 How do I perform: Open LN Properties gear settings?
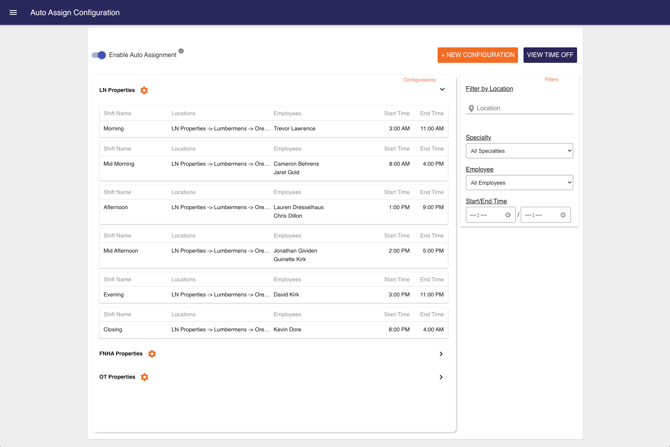coord(144,90)
